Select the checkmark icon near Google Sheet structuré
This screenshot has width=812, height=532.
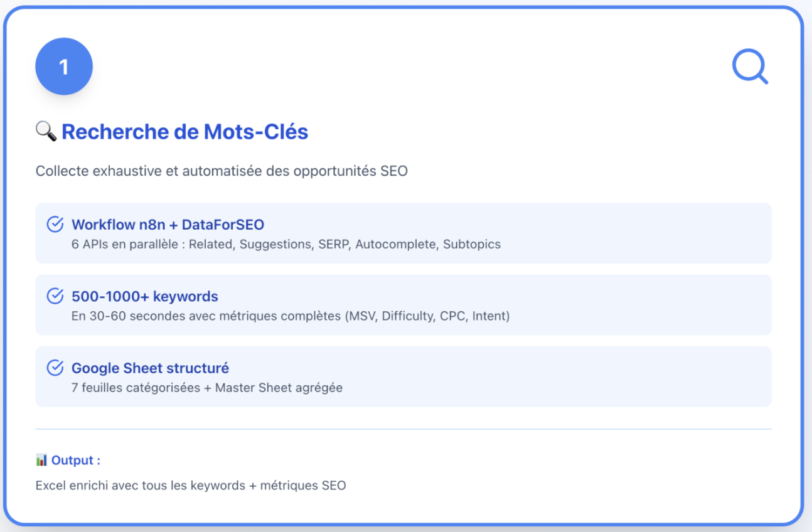[x=56, y=366]
